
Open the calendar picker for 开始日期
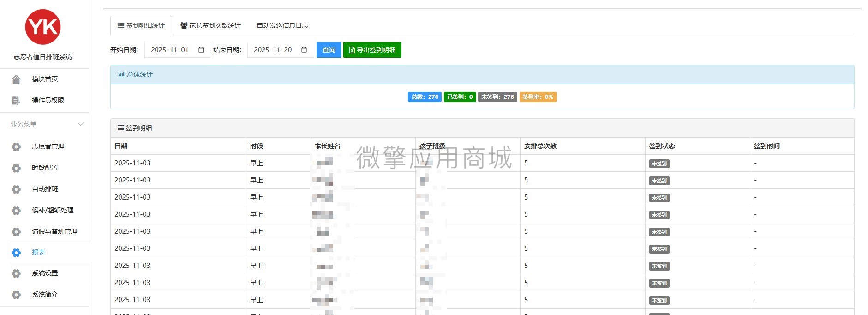[x=201, y=50]
